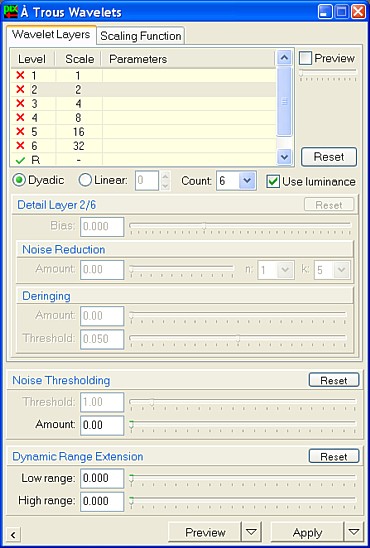
Task: Select scale value 16 in layer list
Action: (79, 132)
